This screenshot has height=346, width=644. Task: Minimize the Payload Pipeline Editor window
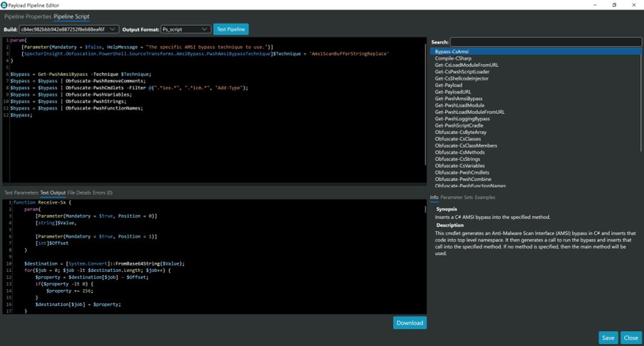click(x=594, y=5)
